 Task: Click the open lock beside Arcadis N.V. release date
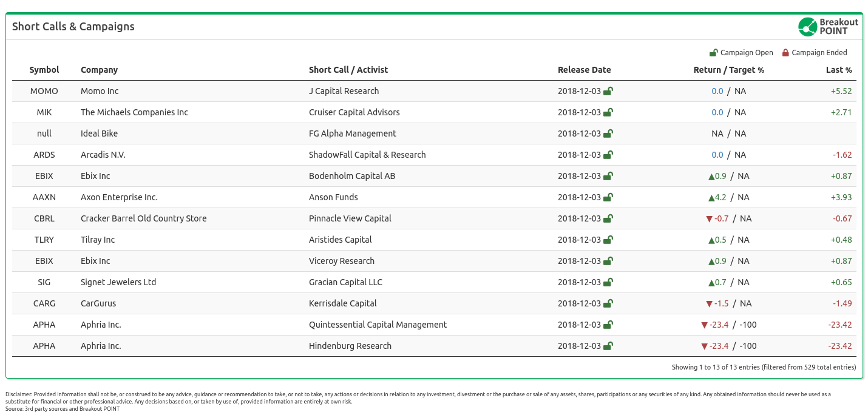click(x=608, y=155)
